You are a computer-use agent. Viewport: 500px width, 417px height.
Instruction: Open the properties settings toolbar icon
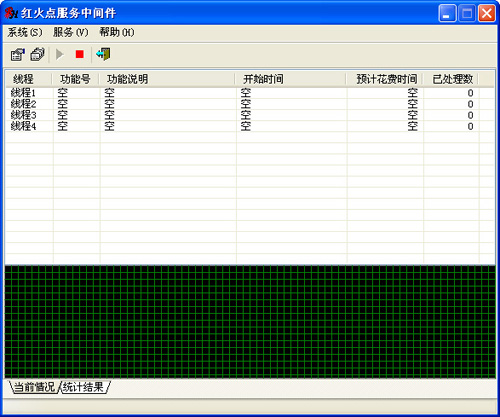pyautogui.click(x=18, y=54)
